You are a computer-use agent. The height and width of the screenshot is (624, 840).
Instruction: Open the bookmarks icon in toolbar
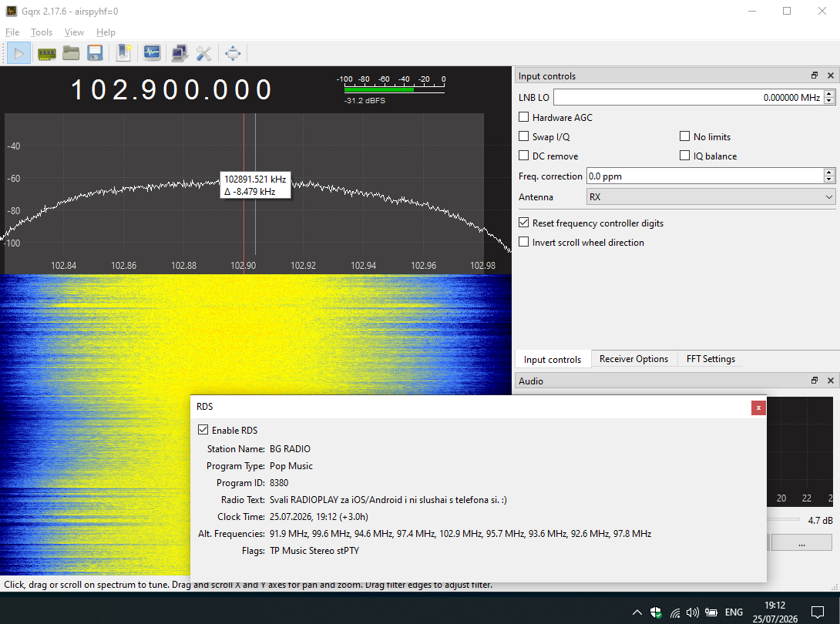pos(124,53)
